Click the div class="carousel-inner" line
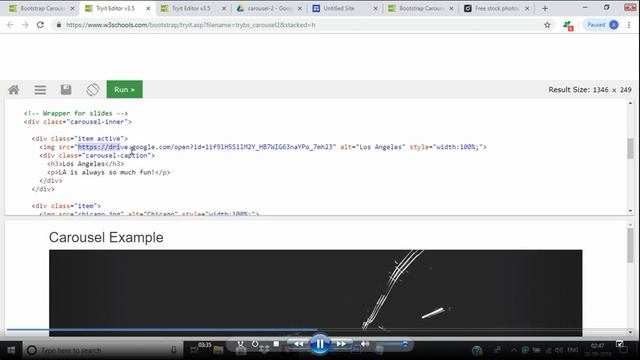Image resolution: width=640 pixels, height=360 pixels. point(78,122)
